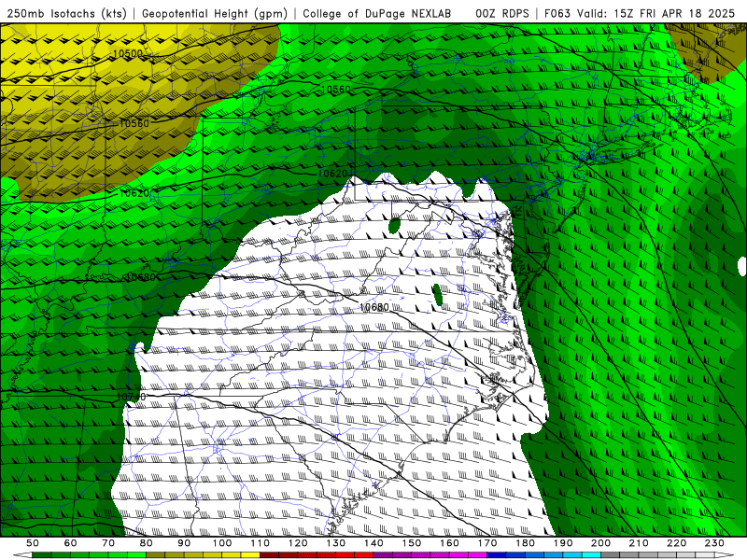
Task: Click the 200 tick label on the color bar
Action: (601, 543)
